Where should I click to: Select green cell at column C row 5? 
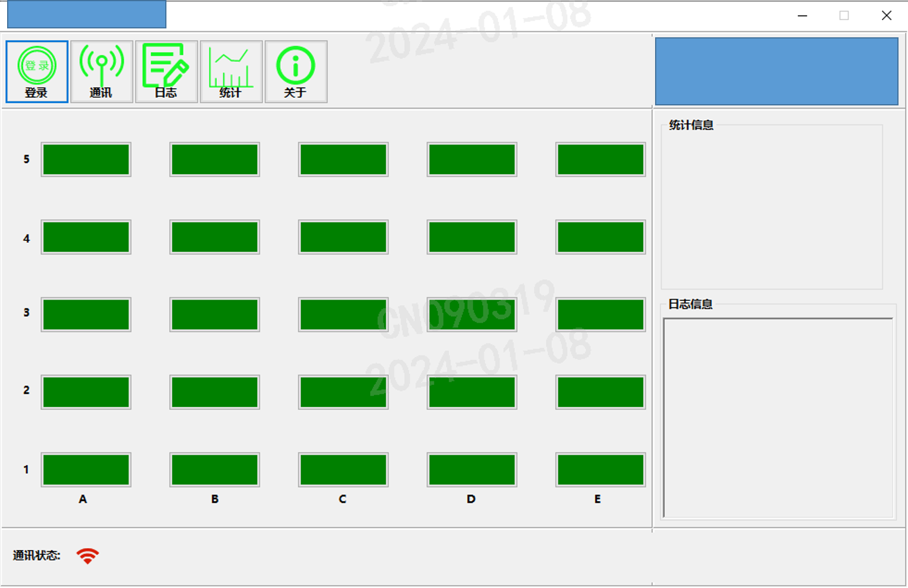pos(343,159)
